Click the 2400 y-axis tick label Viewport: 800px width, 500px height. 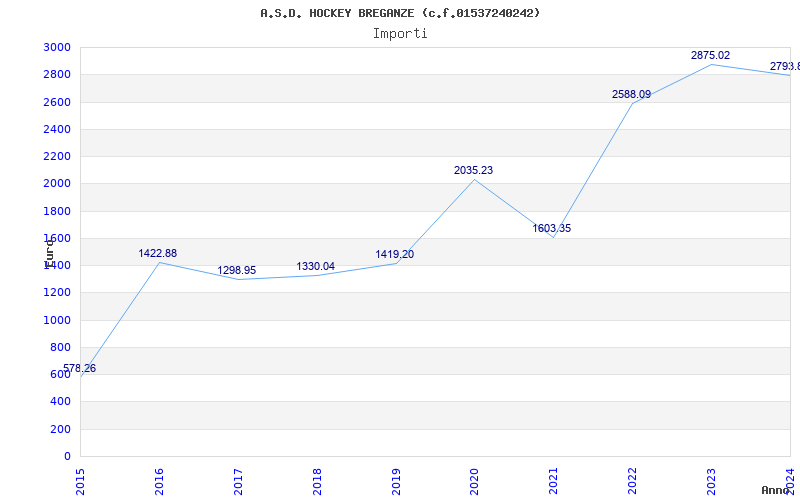click(57, 129)
